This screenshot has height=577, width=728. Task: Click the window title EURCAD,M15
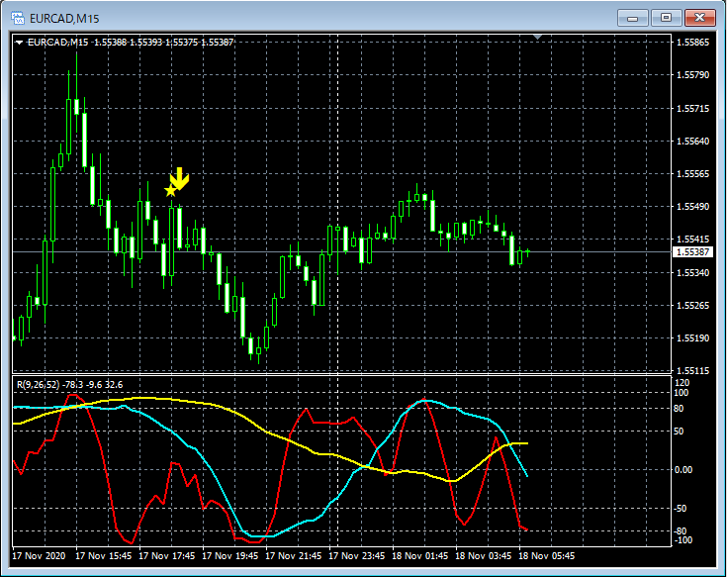click(x=64, y=19)
